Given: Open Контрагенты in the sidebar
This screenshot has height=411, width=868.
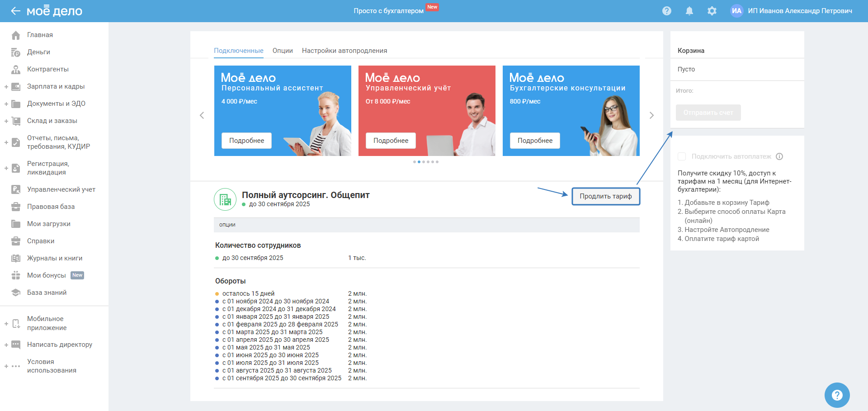Looking at the screenshot, I should (48, 69).
